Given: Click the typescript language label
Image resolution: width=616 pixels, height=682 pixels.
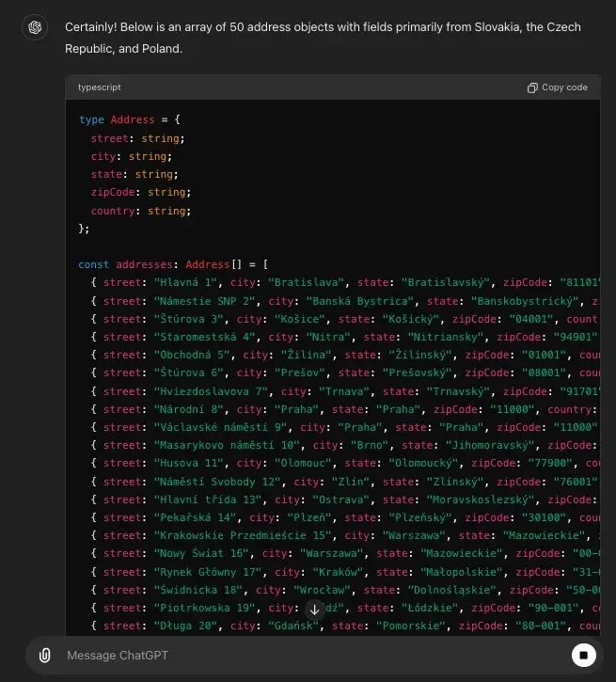Looking at the screenshot, I should tap(99, 87).
